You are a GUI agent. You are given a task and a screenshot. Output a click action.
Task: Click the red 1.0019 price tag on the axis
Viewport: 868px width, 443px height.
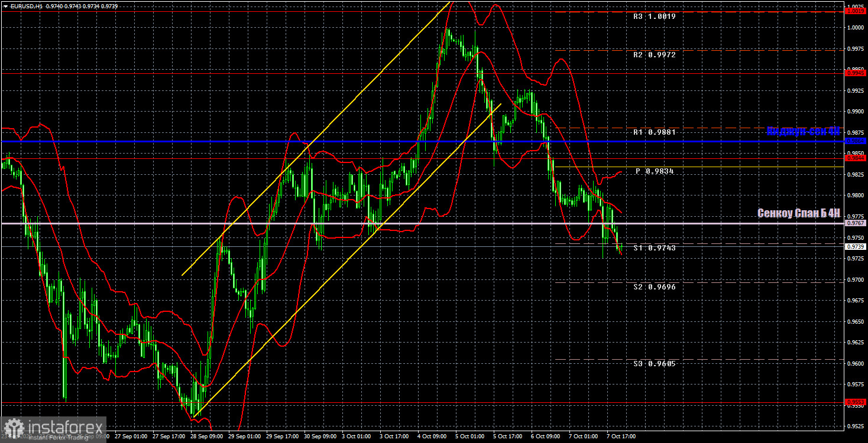click(x=856, y=11)
